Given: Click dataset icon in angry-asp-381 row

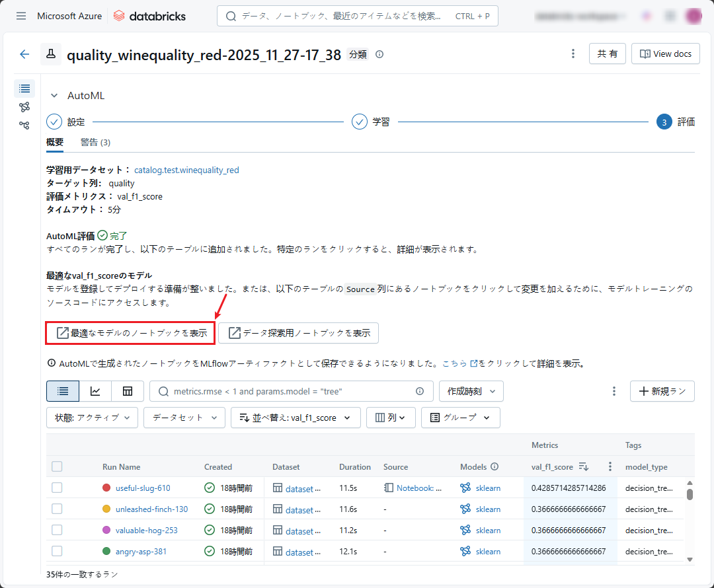Looking at the screenshot, I should coord(277,551).
